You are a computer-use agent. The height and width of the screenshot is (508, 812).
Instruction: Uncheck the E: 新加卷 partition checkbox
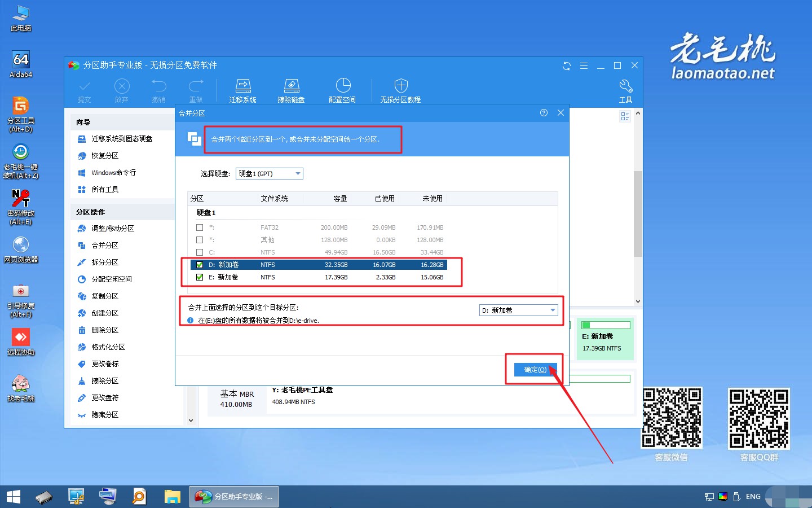click(x=200, y=277)
